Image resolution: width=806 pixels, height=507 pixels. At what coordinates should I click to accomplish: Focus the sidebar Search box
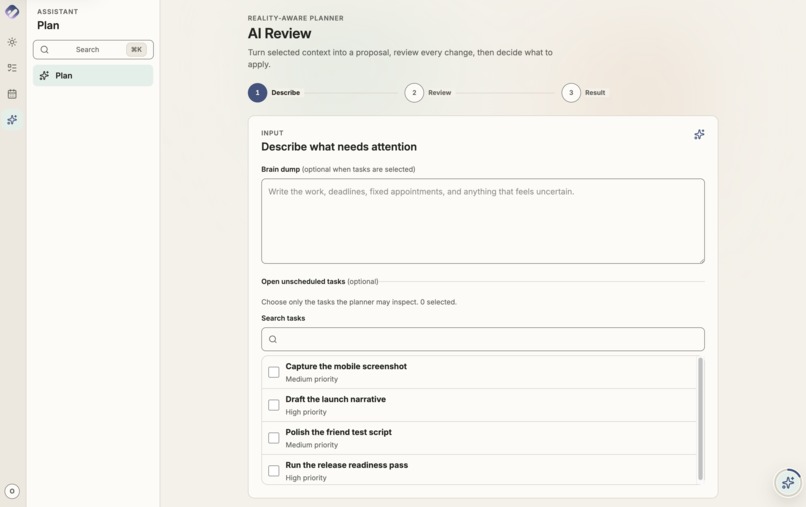(93, 50)
